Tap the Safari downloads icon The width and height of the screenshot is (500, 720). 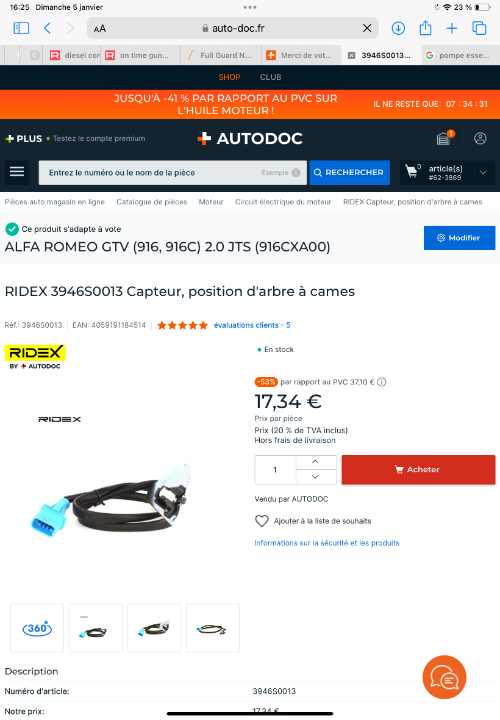398,28
